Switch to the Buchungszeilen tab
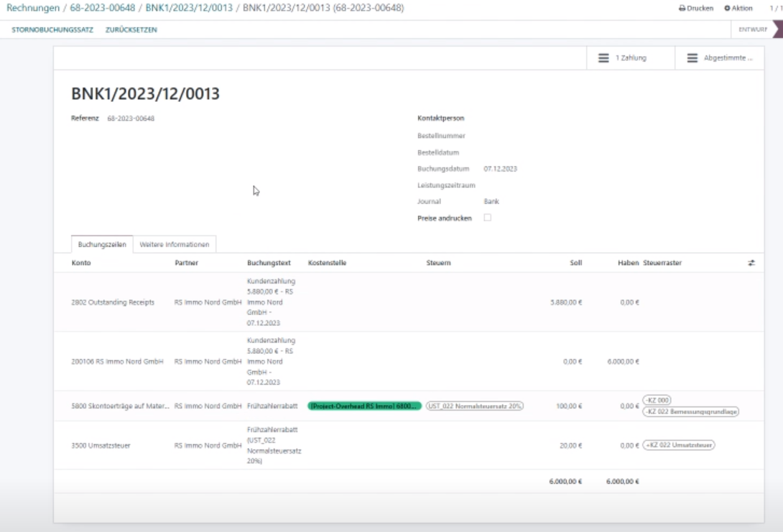783x532 pixels. point(102,245)
